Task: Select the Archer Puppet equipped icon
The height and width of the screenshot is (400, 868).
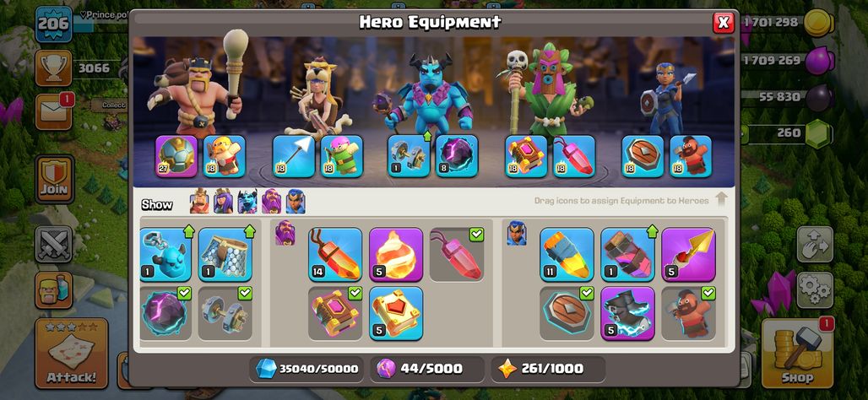Action: [x=342, y=157]
